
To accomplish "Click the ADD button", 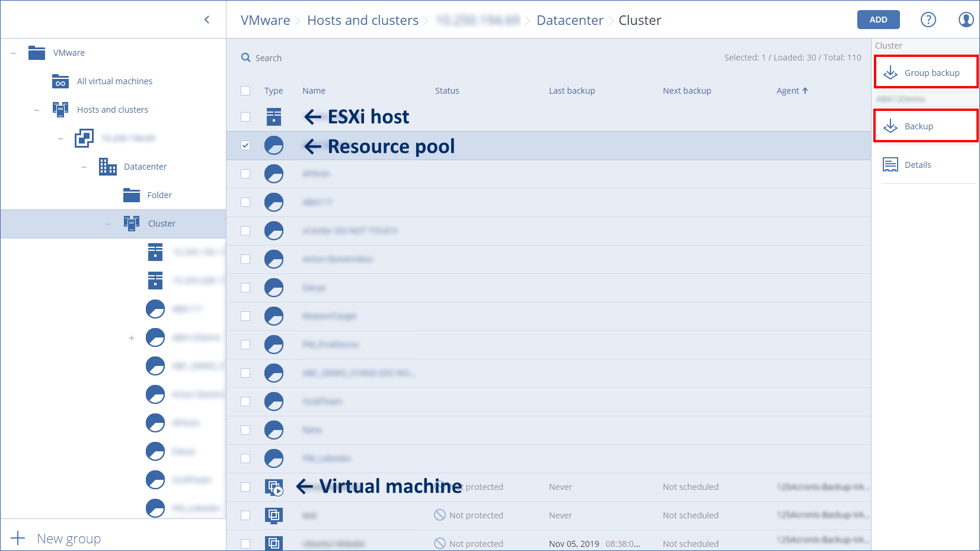I will click(x=878, y=20).
